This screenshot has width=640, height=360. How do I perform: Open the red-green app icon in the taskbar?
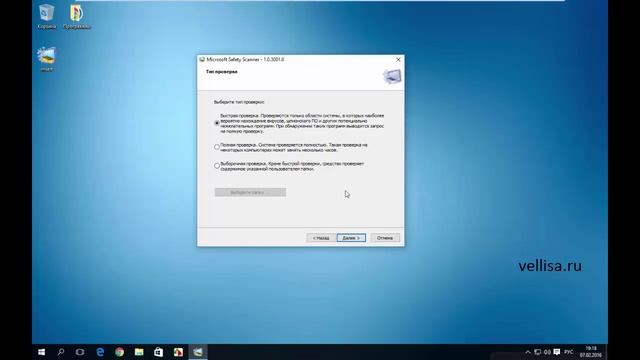pyautogui.click(x=178, y=352)
